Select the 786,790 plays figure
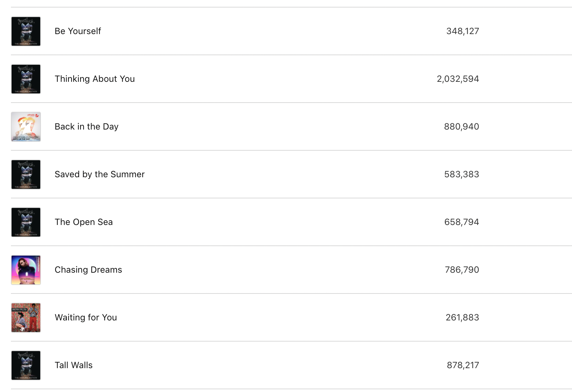Screen dimensions: 572x392 click(462, 270)
